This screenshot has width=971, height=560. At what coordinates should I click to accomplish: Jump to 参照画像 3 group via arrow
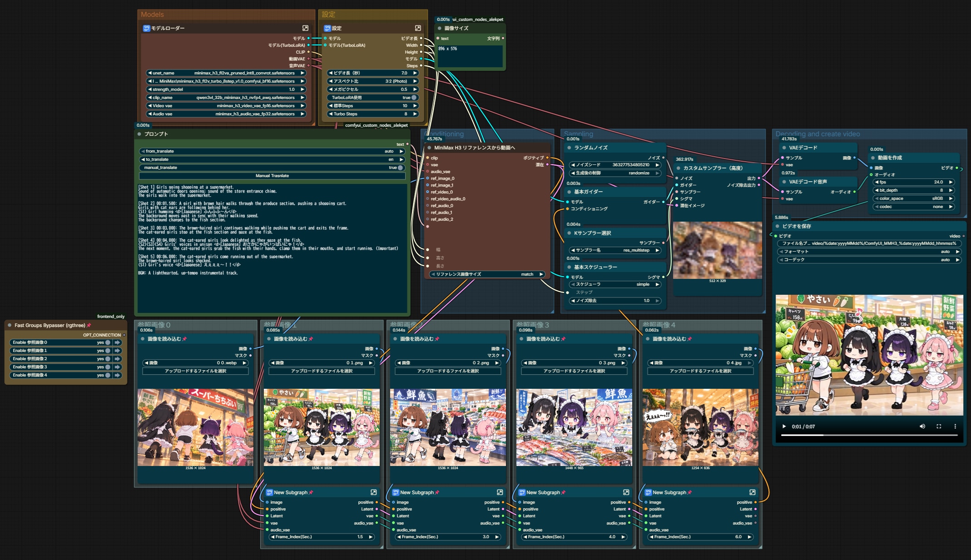tap(118, 367)
